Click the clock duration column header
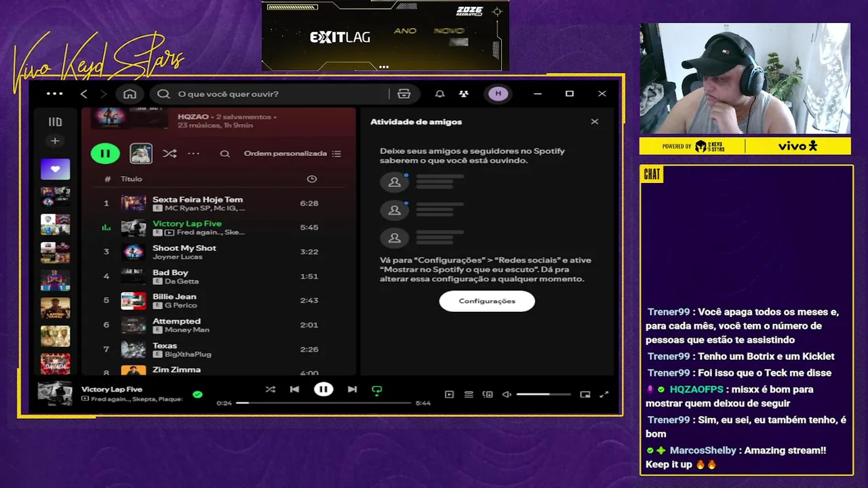 pyautogui.click(x=311, y=179)
